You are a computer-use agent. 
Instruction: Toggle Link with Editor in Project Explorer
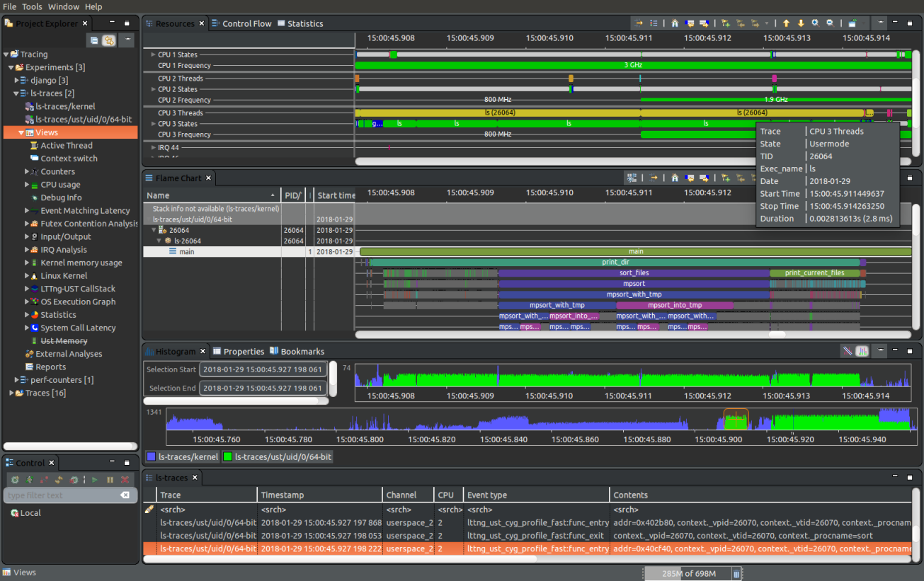click(108, 40)
